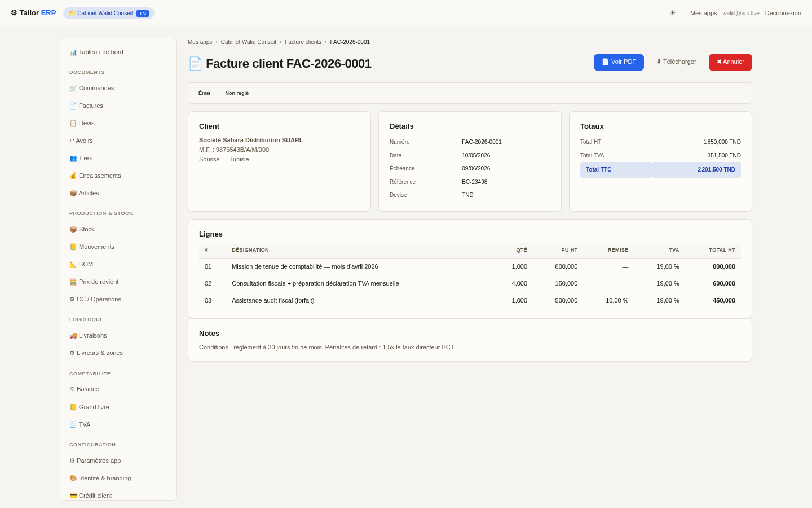Open BOM in the sidebar
The width and height of the screenshot is (812, 508).
(x=118, y=264)
